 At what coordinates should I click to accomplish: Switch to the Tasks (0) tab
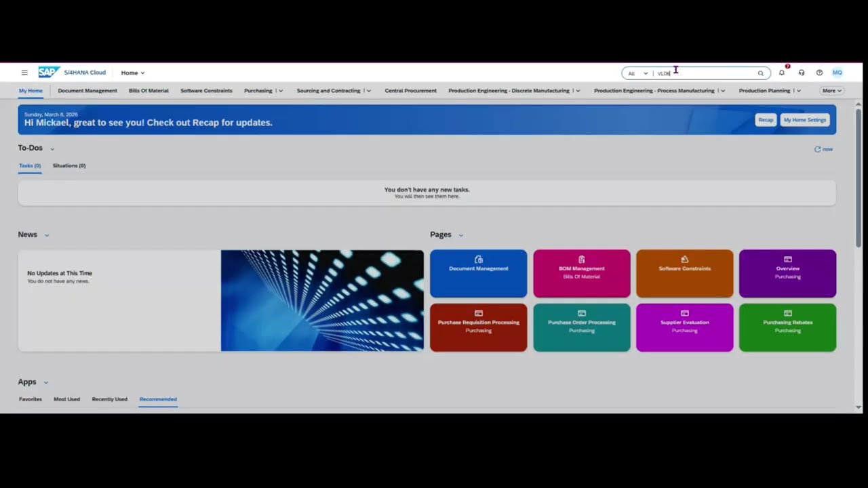[30, 165]
